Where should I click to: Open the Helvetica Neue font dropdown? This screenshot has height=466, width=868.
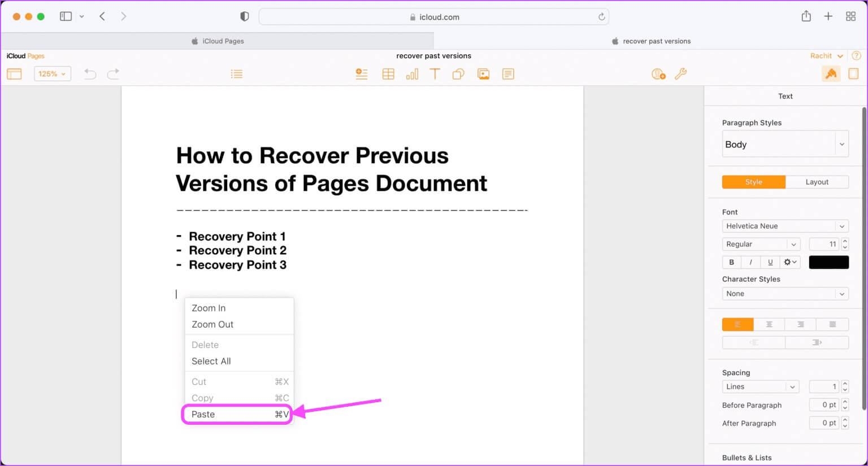(x=785, y=226)
